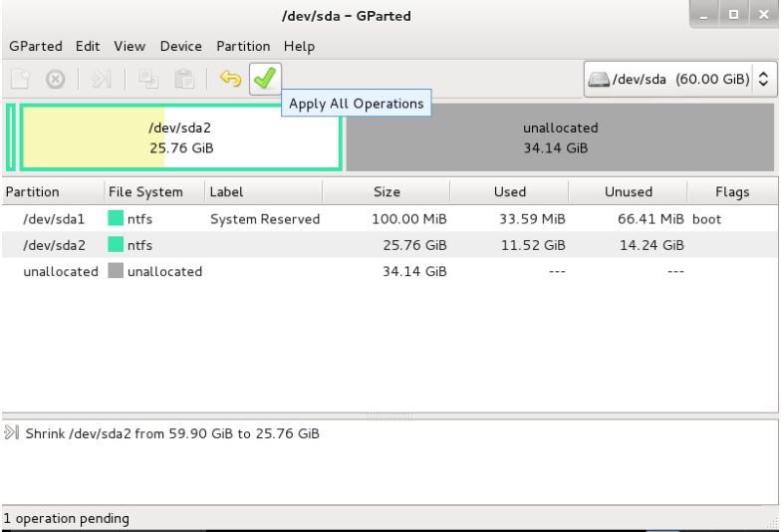Click the hard disk icon in device selector
Viewport: 781px width, 532px height.
[599, 80]
